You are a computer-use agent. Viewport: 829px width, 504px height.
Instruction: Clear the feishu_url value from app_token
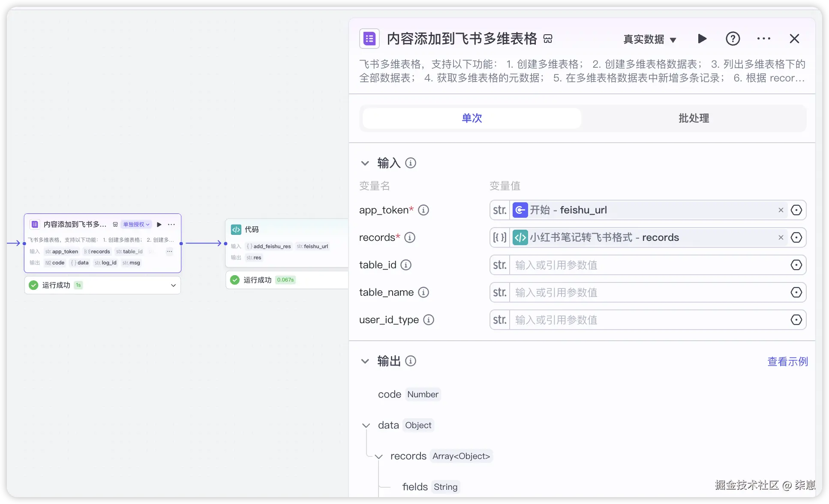tap(781, 210)
